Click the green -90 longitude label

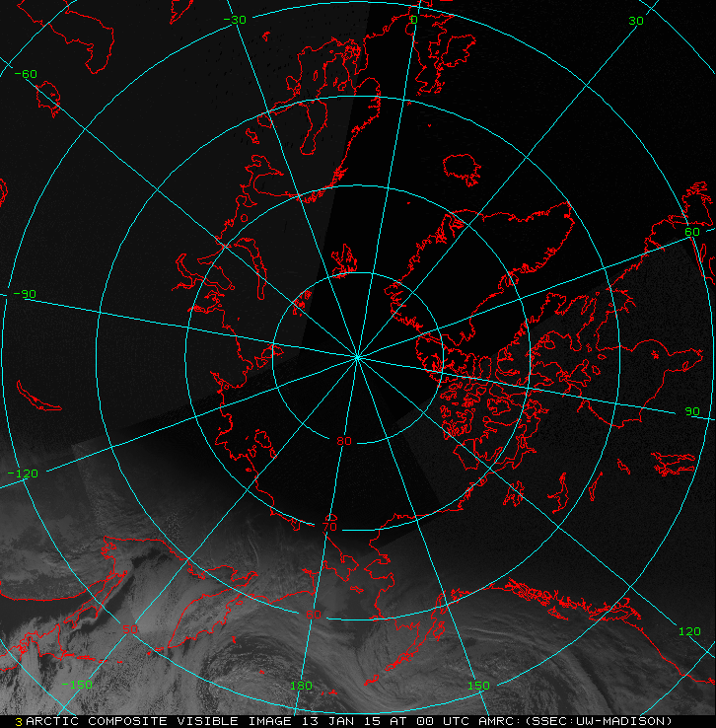coord(25,294)
